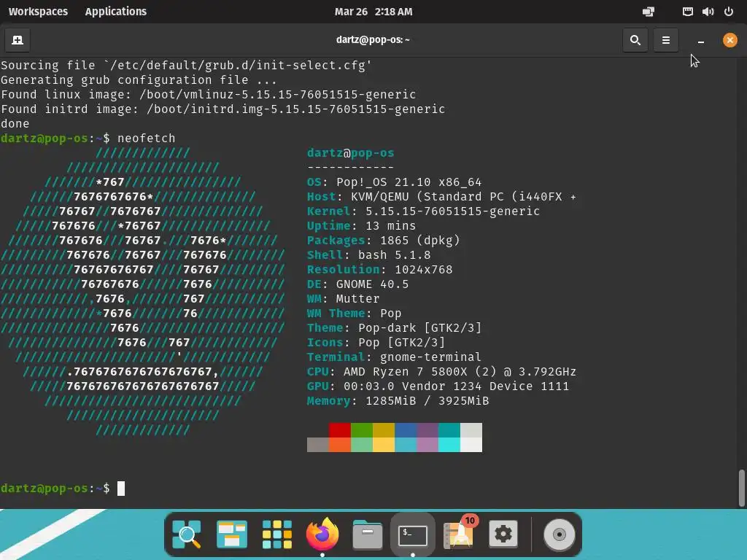Click 'Generating grub configuration file' line
The height and width of the screenshot is (560, 747).
139,80
